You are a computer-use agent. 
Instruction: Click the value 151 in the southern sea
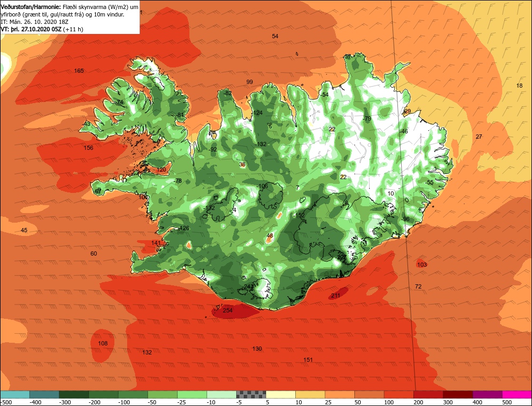(x=308, y=360)
